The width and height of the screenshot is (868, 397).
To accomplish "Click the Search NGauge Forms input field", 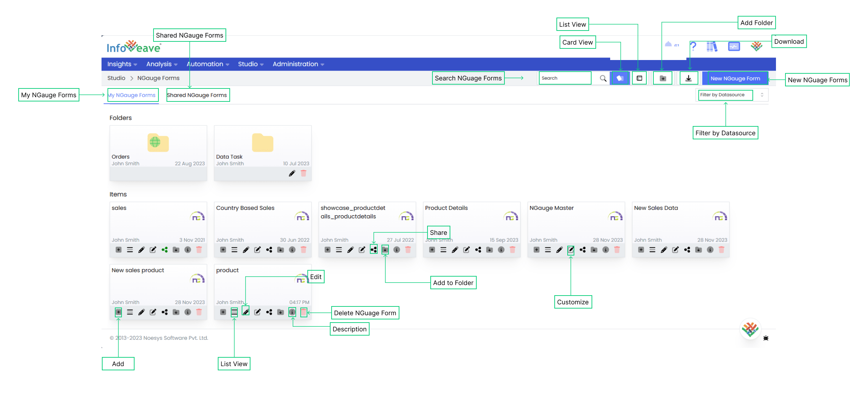I will [566, 78].
